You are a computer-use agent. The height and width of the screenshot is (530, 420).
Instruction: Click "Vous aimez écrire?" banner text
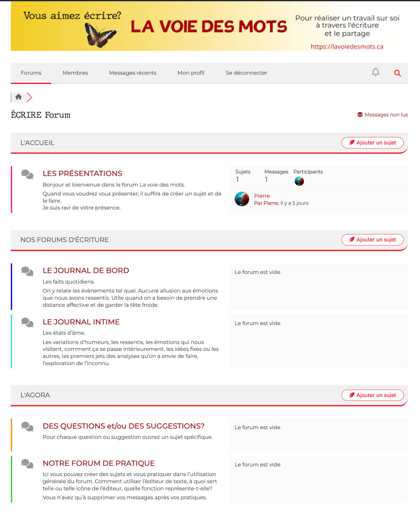tap(72, 15)
